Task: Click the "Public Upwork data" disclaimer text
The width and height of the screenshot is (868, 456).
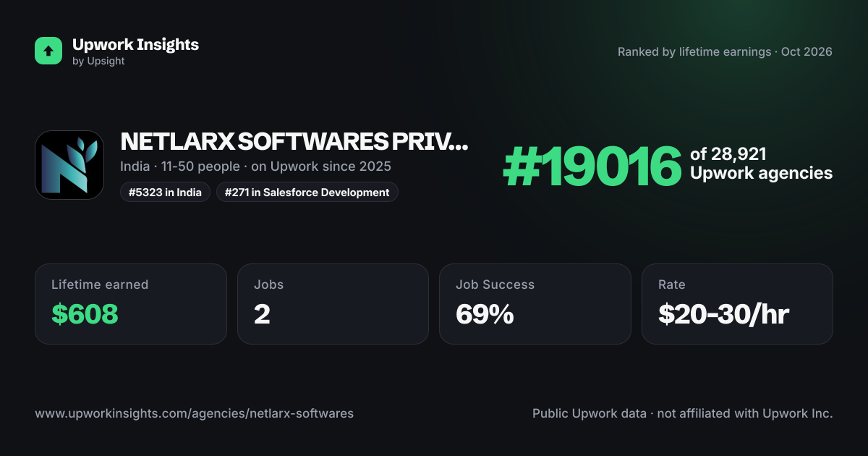Action: pos(683,414)
